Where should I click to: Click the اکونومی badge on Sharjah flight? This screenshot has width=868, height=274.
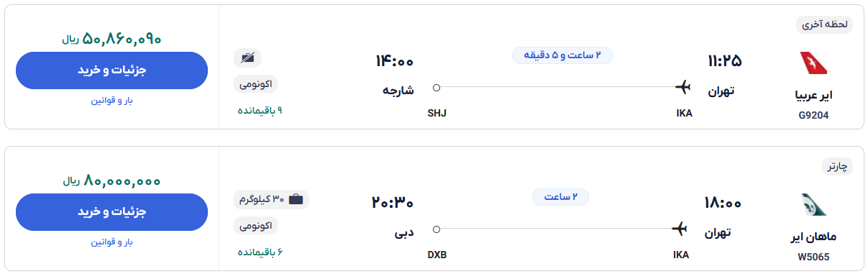[255, 84]
